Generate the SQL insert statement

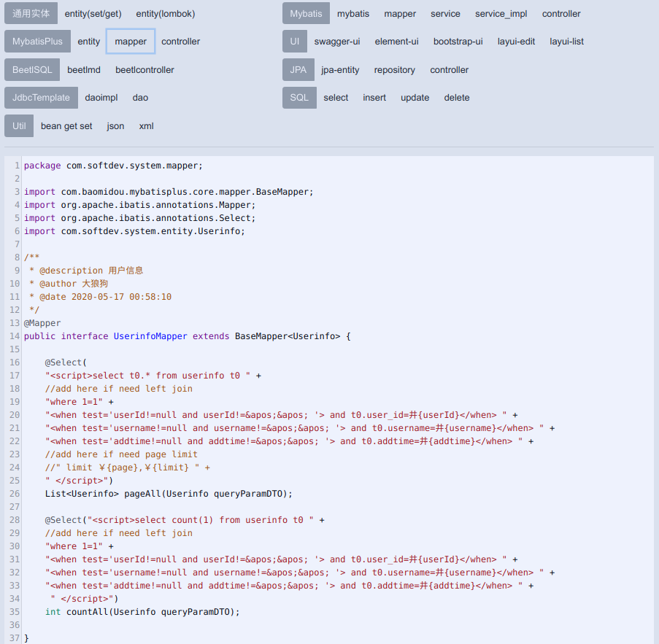374,98
